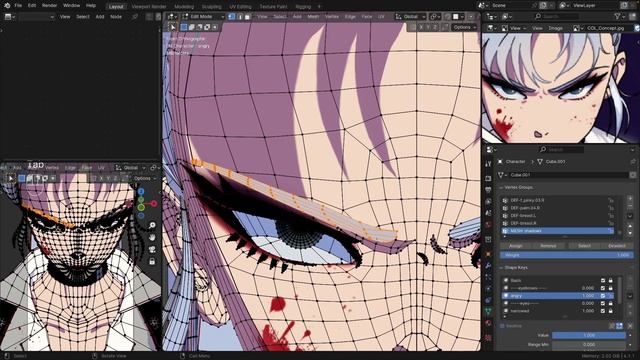The width and height of the screenshot is (640, 360).
Task: Enable edge select mode in main viewport
Action: (240, 17)
